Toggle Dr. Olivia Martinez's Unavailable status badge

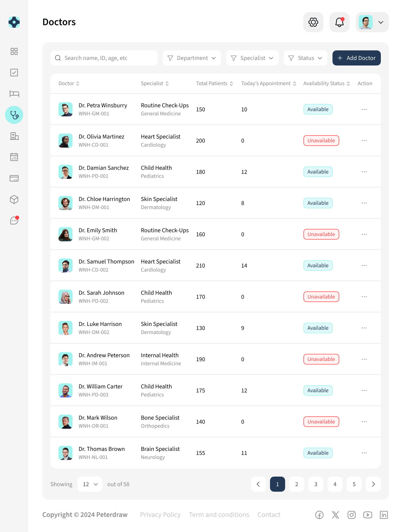(321, 141)
